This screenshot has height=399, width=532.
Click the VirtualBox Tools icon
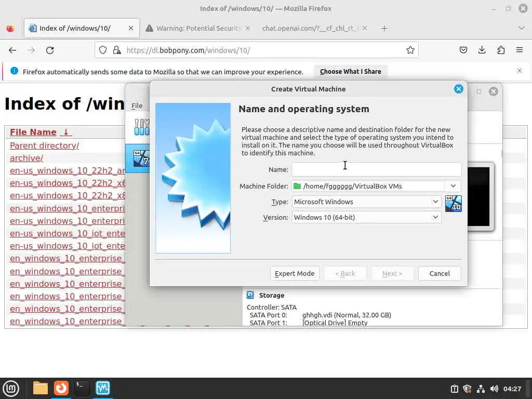point(142,127)
